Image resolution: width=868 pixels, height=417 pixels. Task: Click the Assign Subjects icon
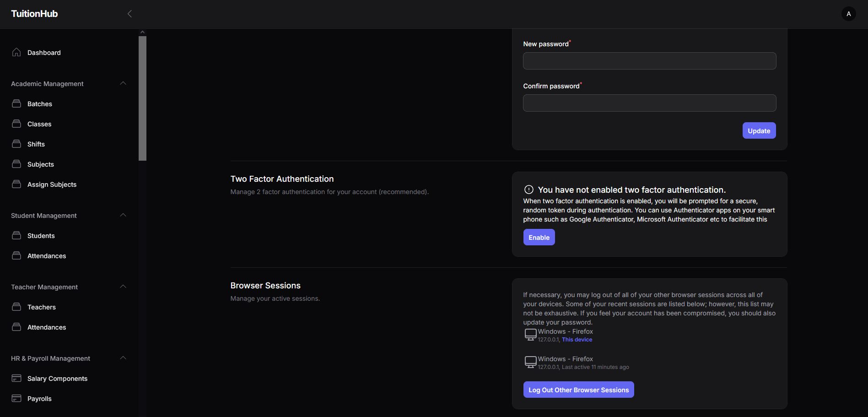coord(16,184)
